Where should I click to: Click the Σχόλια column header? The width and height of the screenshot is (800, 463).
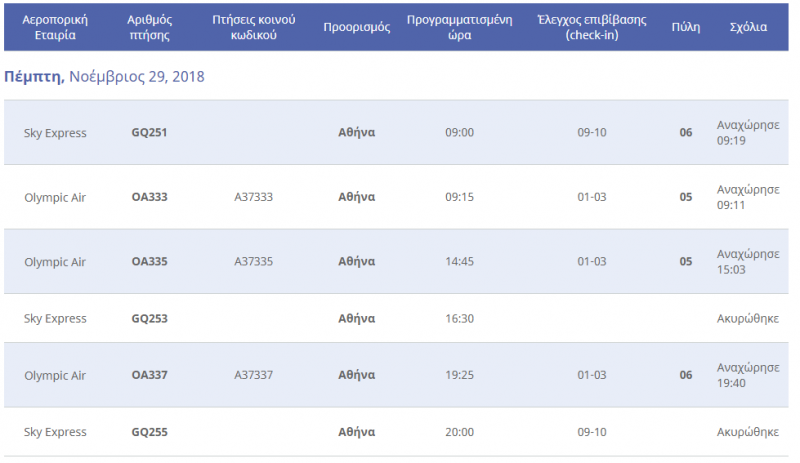point(748,27)
